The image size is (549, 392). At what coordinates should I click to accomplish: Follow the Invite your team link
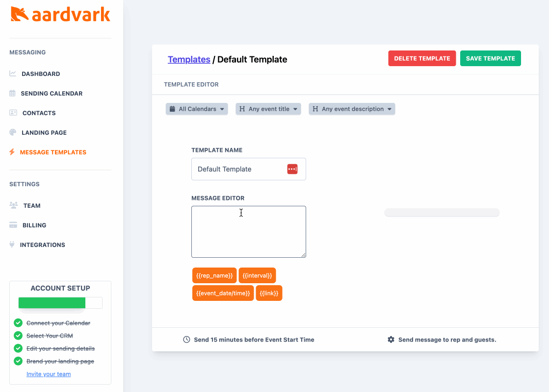(x=49, y=374)
